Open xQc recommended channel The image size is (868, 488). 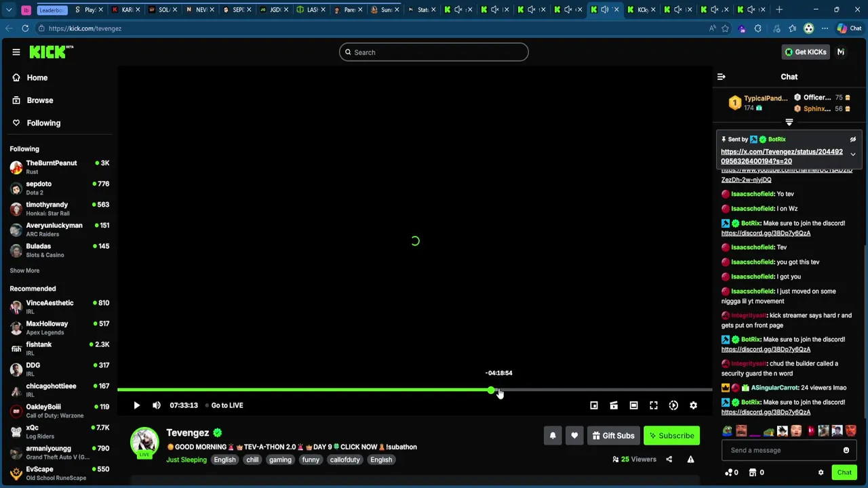point(60,432)
